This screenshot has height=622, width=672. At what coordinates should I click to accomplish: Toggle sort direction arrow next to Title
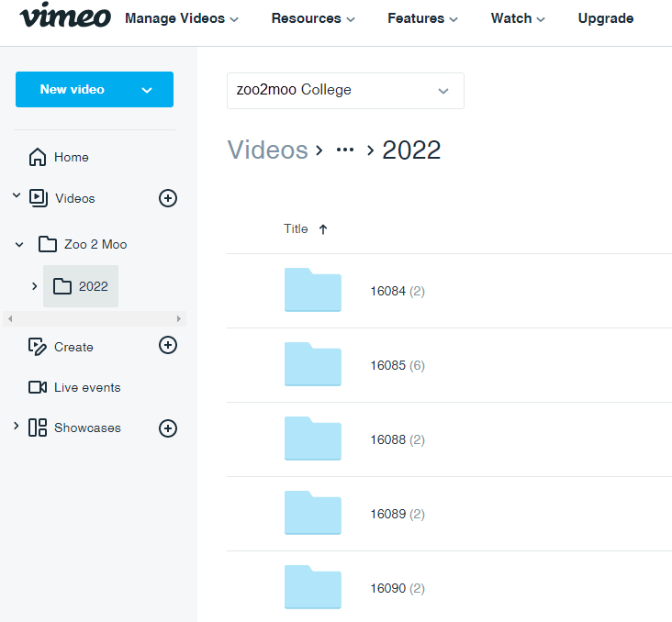click(x=323, y=229)
